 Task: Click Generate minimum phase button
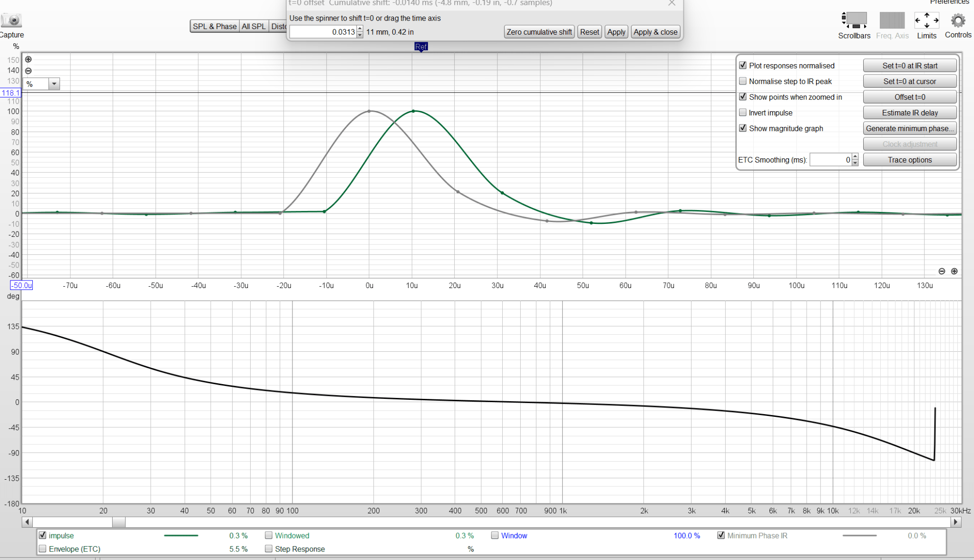pos(910,128)
